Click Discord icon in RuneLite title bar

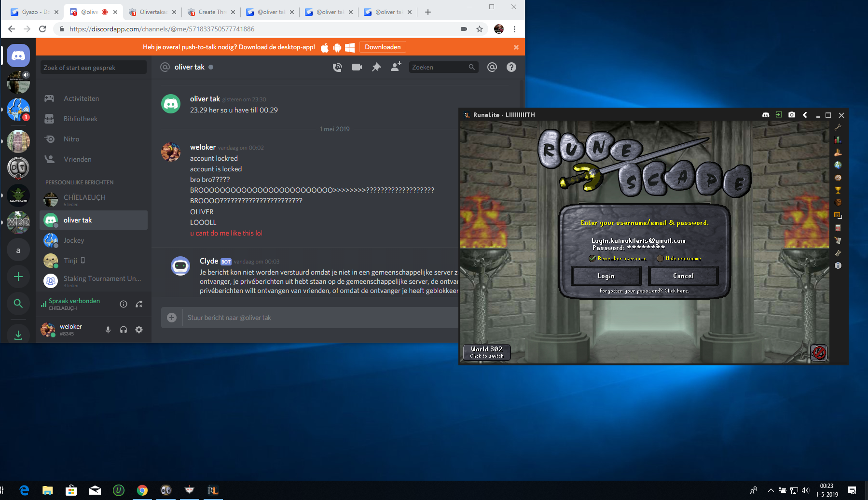pos(766,115)
